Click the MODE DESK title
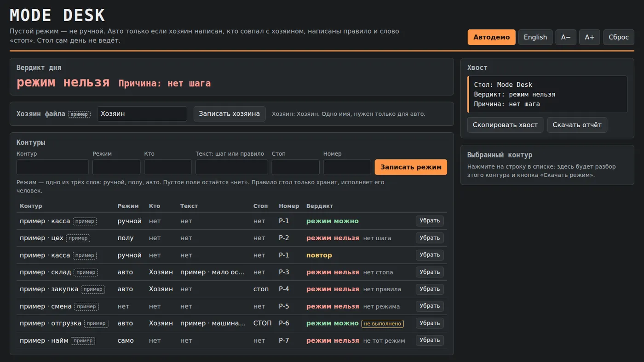Image resolution: width=644 pixels, height=362 pixels. pyautogui.click(x=57, y=15)
